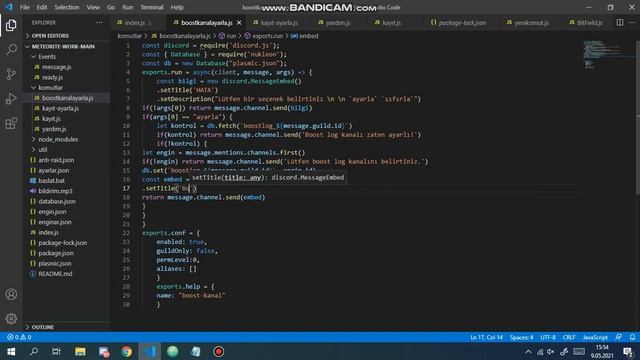Open the Selection menu
Viewport: 640px width, 360px height.
pyautogui.click(x=67, y=7)
